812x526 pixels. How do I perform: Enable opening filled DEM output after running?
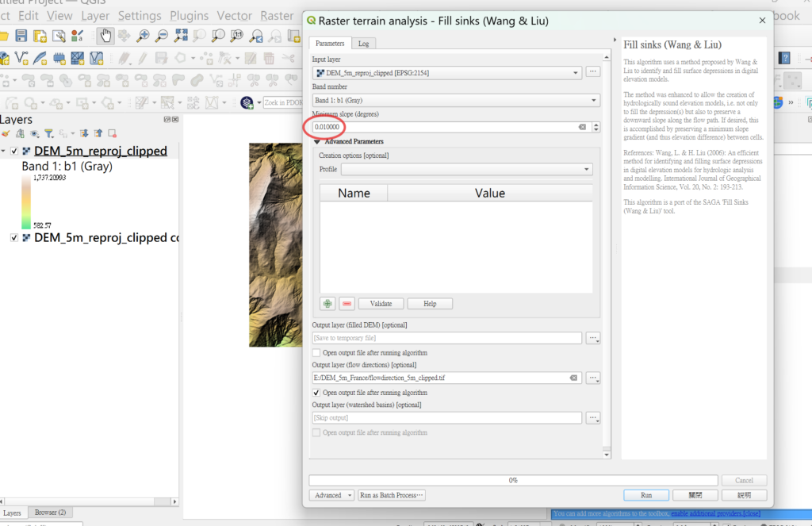pyautogui.click(x=317, y=353)
